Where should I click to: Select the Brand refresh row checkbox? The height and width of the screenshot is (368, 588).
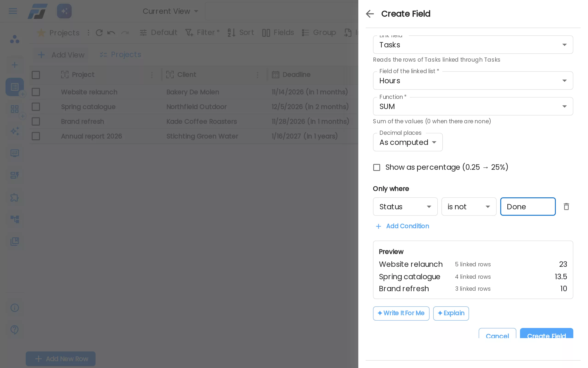click(36, 121)
